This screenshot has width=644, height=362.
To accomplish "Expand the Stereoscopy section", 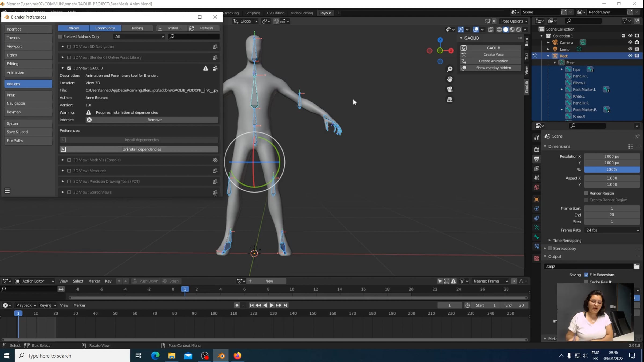I will tap(545, 249).
